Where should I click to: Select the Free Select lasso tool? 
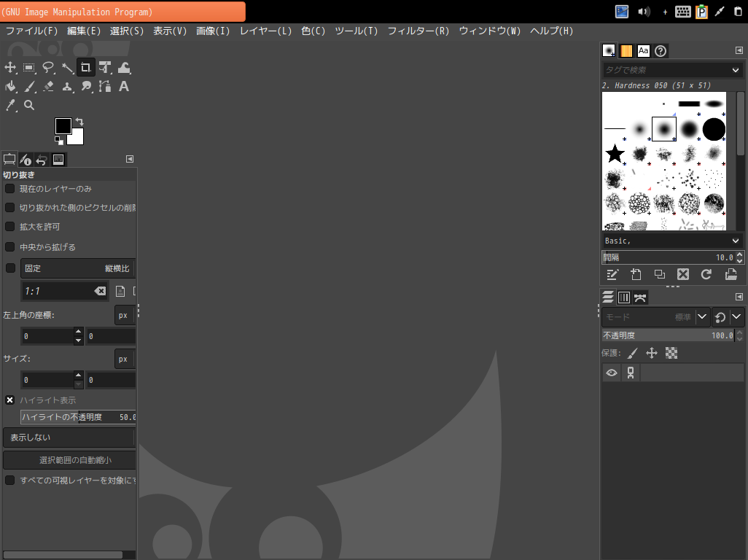pos(48,68)
